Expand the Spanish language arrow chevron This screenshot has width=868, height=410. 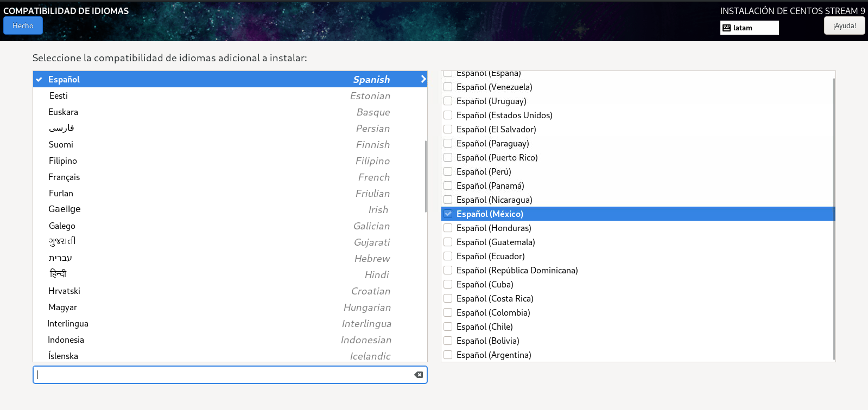point(423,79)
